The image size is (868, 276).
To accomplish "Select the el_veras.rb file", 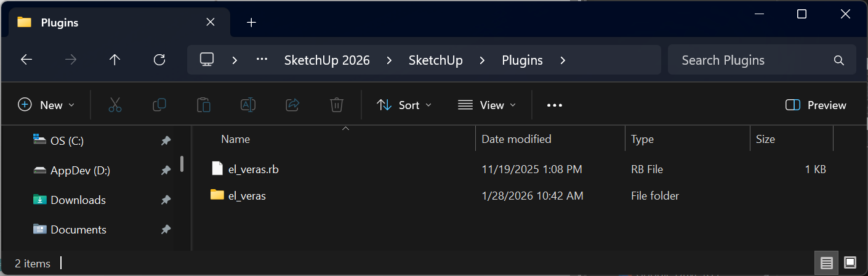I will click(253, 169).
